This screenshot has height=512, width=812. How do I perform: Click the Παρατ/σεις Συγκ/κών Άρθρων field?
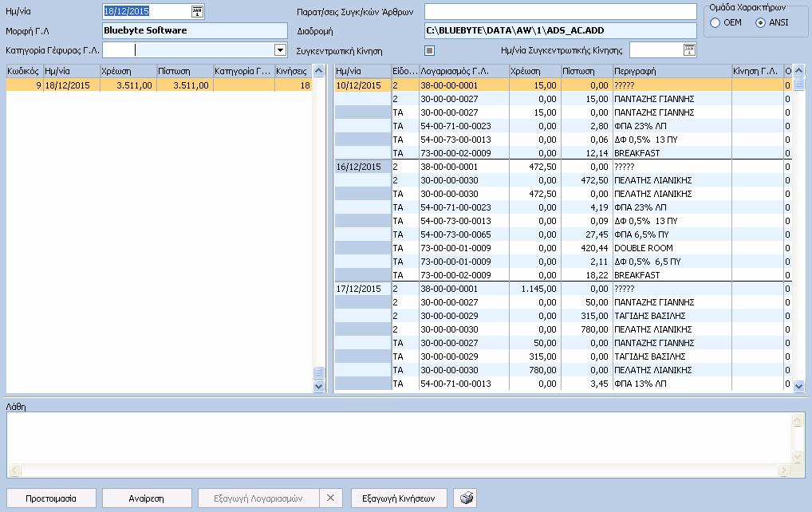coord(560,11)
